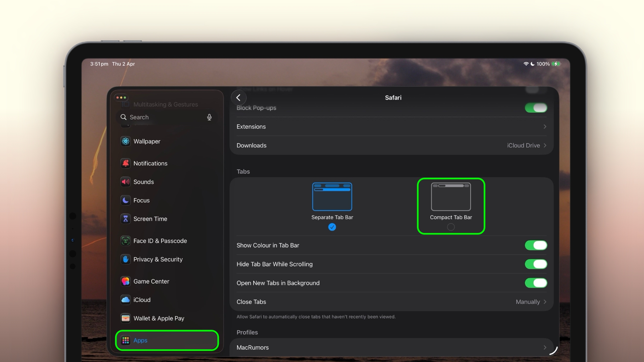This screenshot has width=644, height=362.
Task: Click the Sounds speaker icon
Action: coord(125,182)
